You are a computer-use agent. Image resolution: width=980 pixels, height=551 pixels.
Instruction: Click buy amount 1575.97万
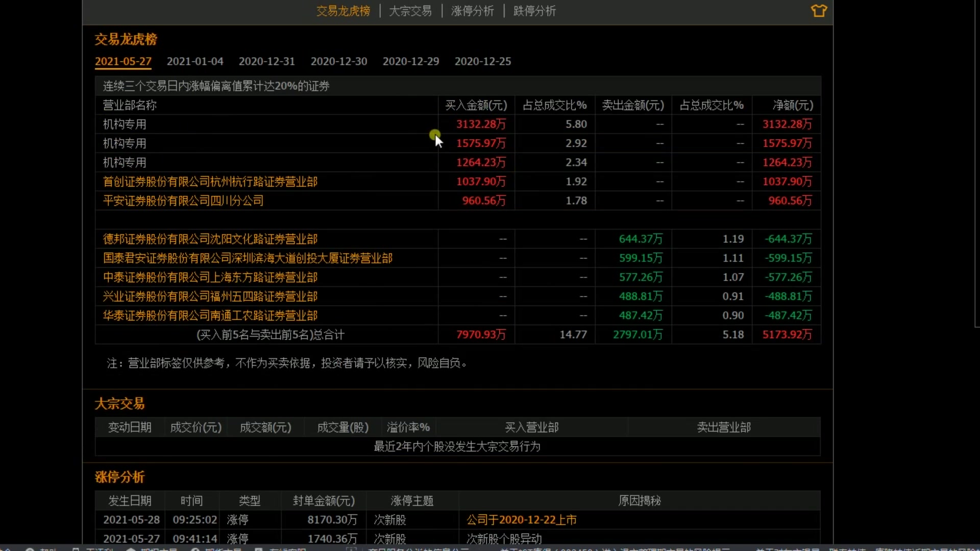click(481, 143)
